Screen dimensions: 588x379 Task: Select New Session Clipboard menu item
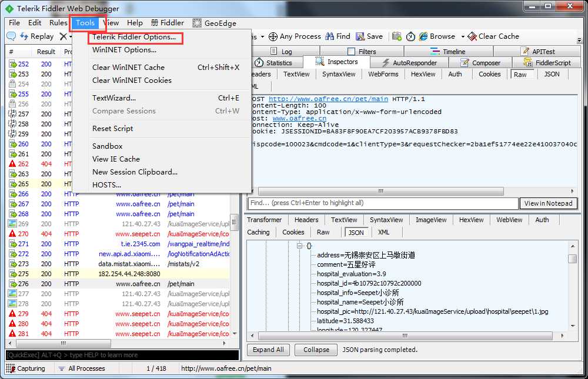click(135, 172)
